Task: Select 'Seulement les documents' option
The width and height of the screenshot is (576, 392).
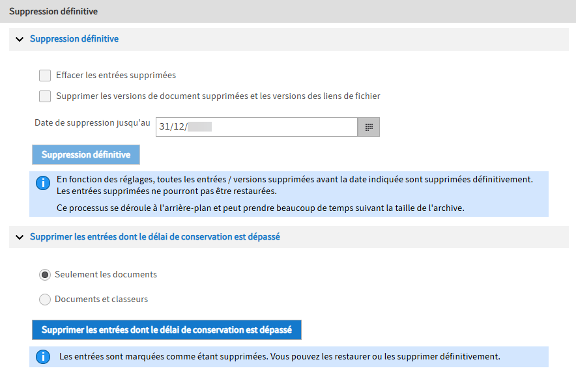Action: pyautogui.click(x=44, y=275)
